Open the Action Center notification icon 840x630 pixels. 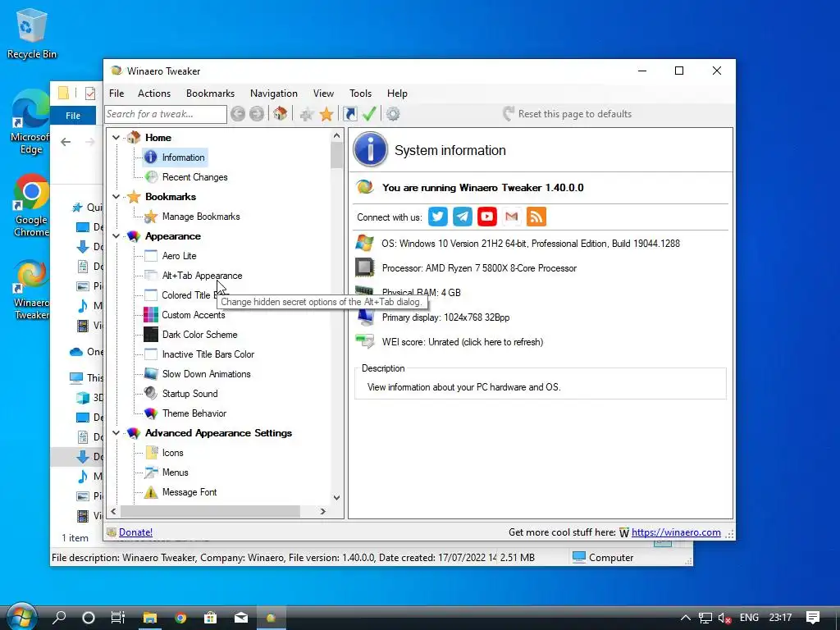[x=813, y=617]
